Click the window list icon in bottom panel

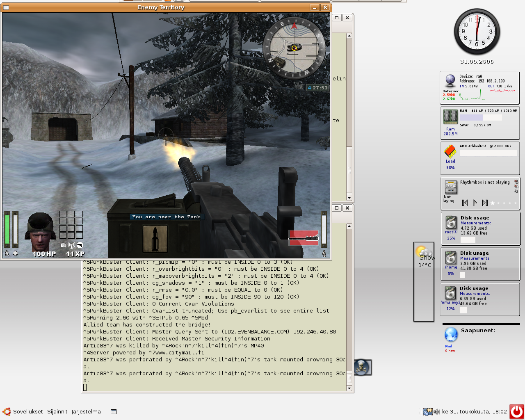pyautogui.click(x=114, y=412)
